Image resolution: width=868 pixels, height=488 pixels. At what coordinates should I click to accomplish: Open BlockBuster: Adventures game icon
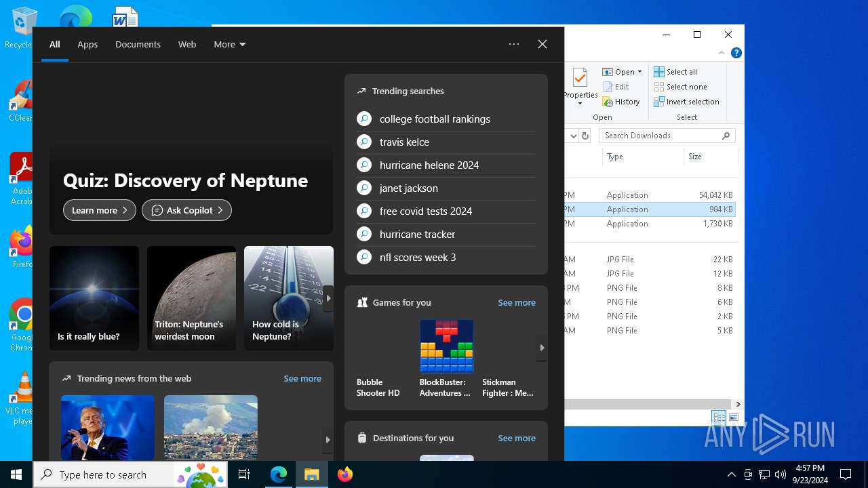(x=446, y=346)
